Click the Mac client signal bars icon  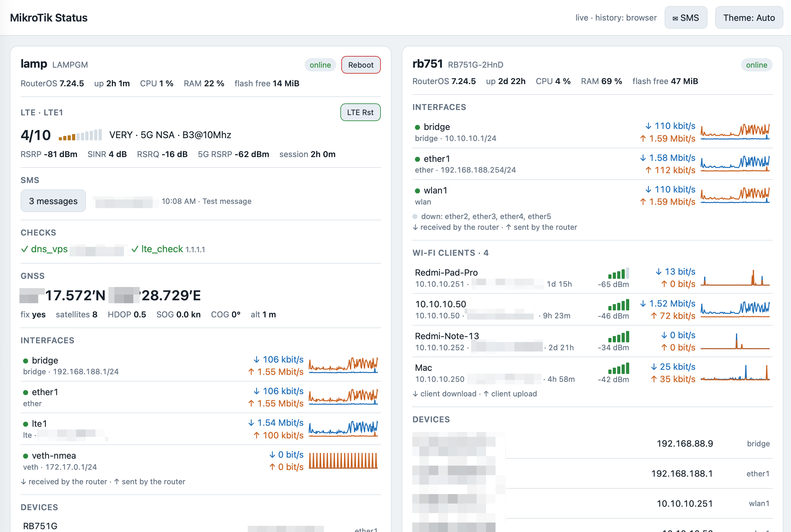click(619, 369)
